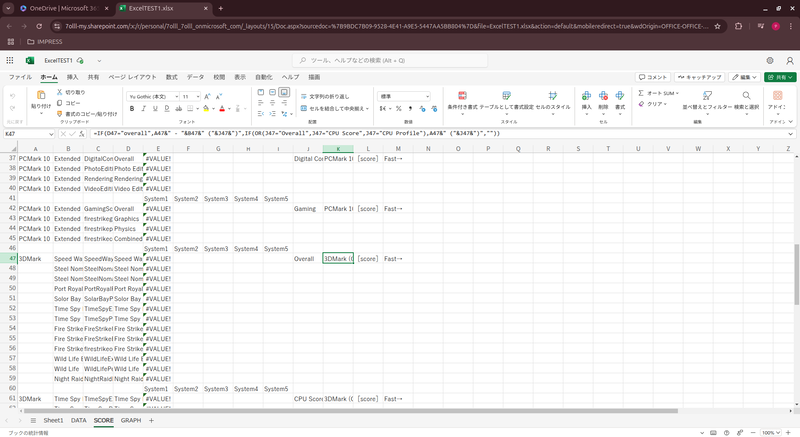Click the zoom slider plus button
Image resolution: width=800 pixels, height=437 pixels.
point(788,432)
